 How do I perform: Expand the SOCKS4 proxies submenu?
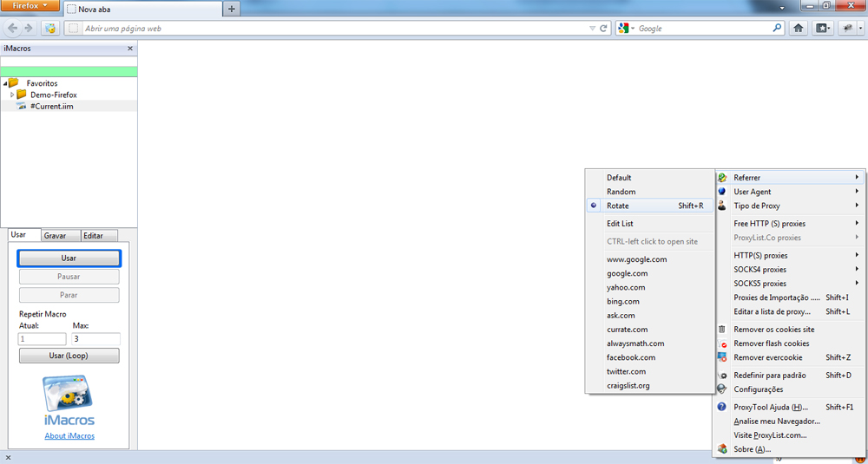[x=789, y=270]
